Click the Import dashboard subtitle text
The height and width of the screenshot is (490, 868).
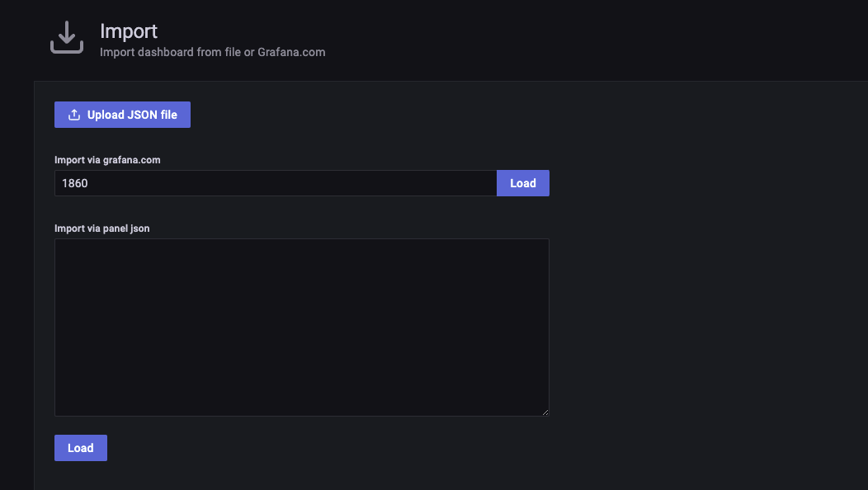(212, 51)
